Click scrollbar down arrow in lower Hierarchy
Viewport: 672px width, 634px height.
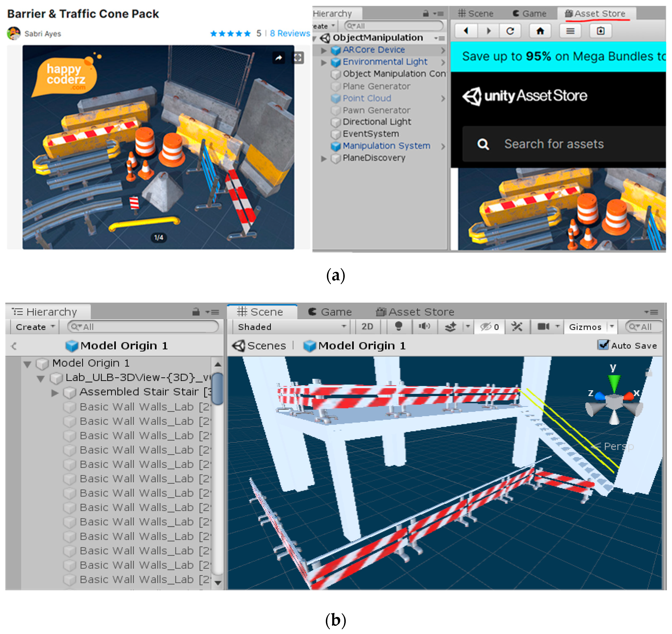218,583
